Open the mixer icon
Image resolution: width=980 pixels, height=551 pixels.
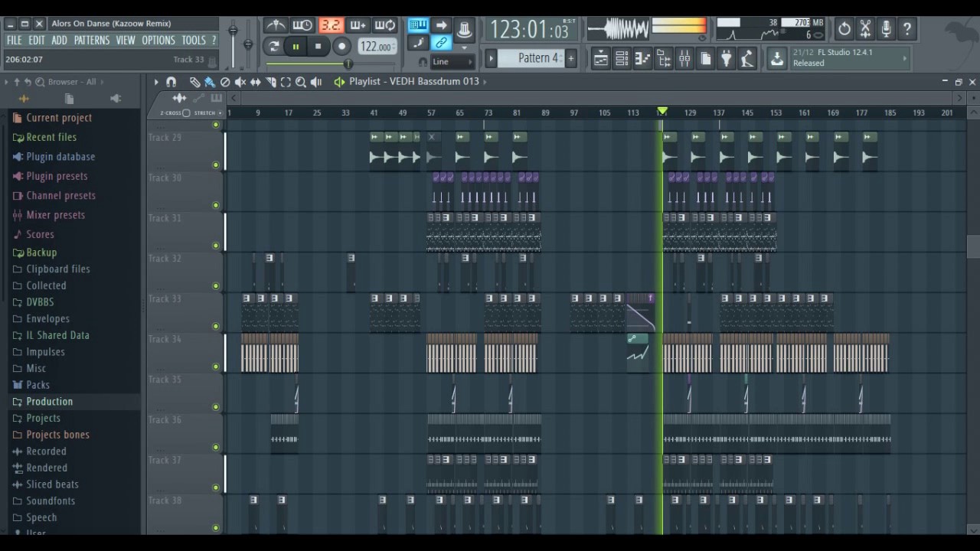684,58
